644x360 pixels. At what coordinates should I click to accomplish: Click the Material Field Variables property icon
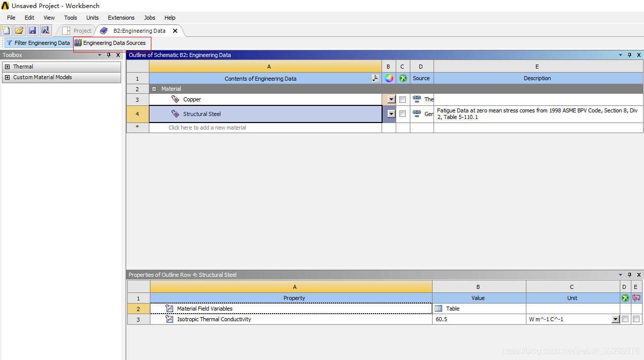170,309
